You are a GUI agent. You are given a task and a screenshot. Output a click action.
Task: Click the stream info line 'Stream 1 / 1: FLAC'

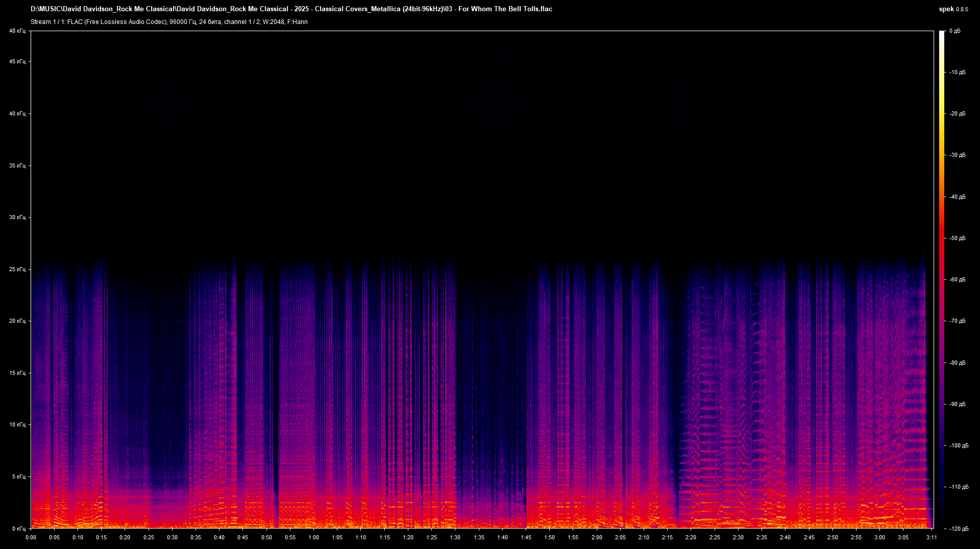coord(169,22)
